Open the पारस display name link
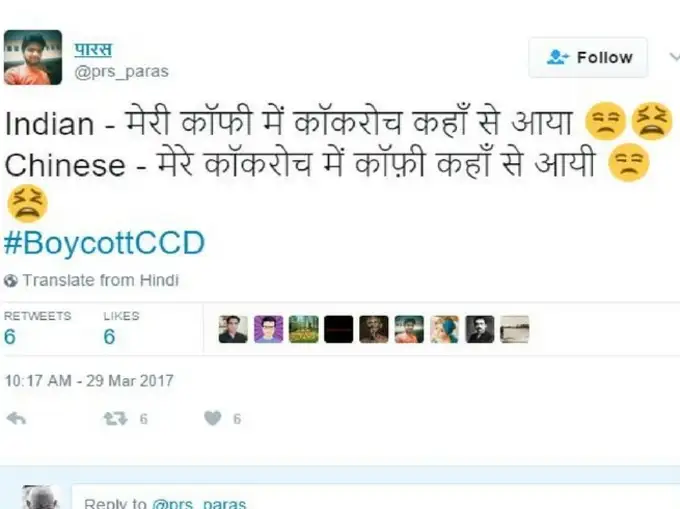The height and width of the screenshot is (509, 680). pyautogui.click(x=93, y=49)
